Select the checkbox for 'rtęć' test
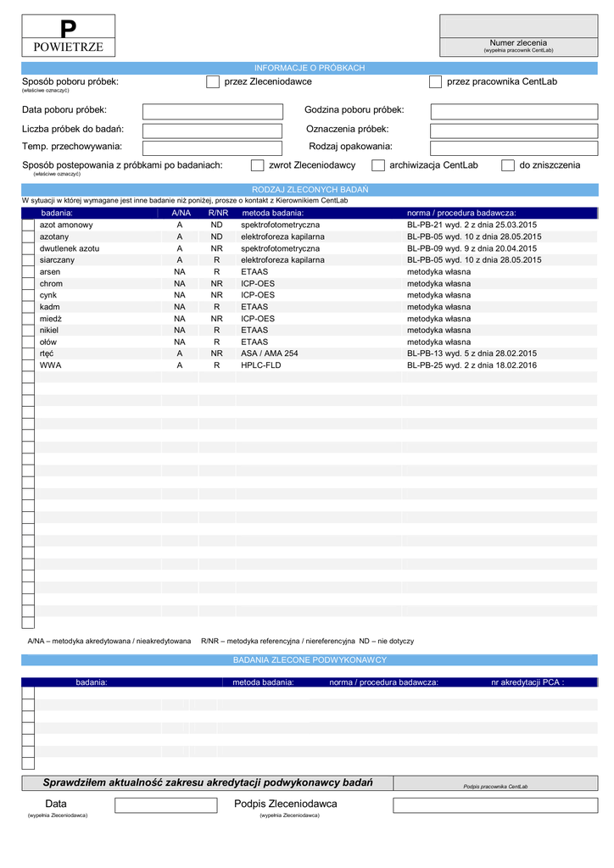This screenshot has height=868, width=614. click(x=28, y=353)
